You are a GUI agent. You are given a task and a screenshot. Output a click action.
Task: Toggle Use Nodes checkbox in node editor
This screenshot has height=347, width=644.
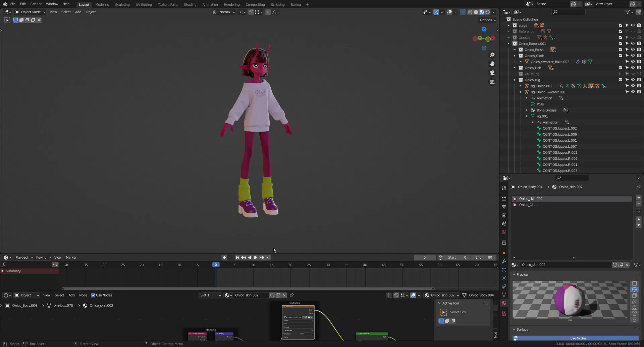[93, 295]
